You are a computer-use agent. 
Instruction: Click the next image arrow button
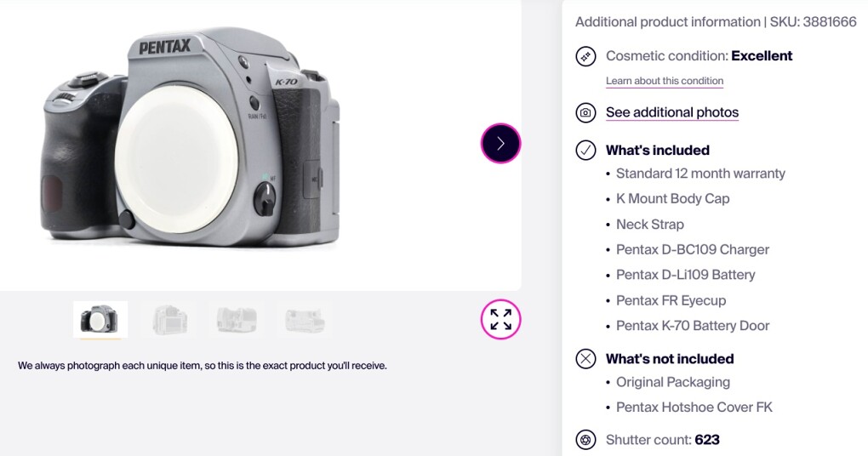(500, 143)
